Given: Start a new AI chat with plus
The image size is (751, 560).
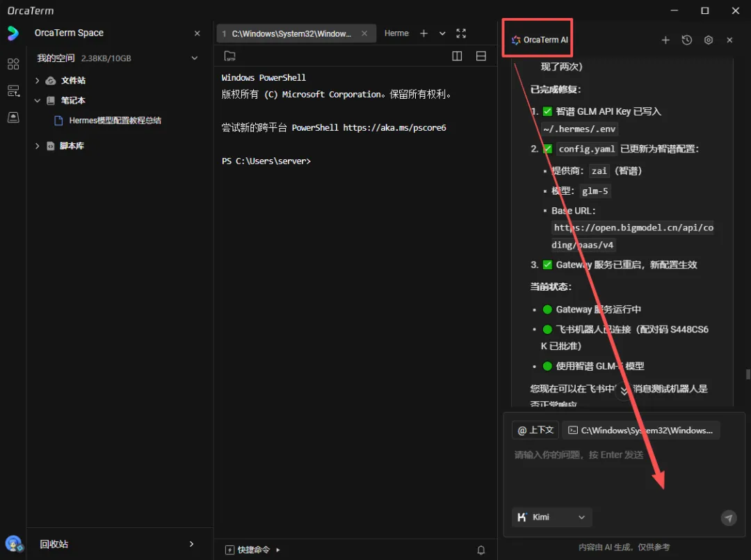Looking at the screenshot, I should [x=665, y=40].
